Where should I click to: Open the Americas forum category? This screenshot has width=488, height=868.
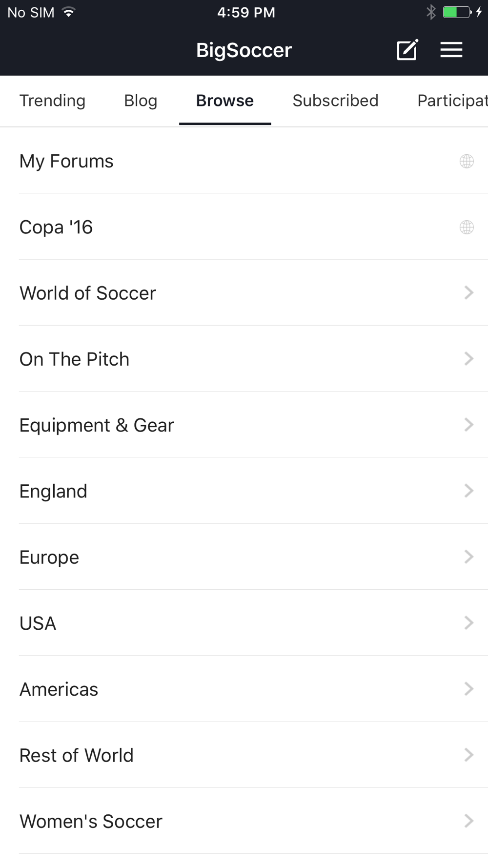tap(59, 689)
